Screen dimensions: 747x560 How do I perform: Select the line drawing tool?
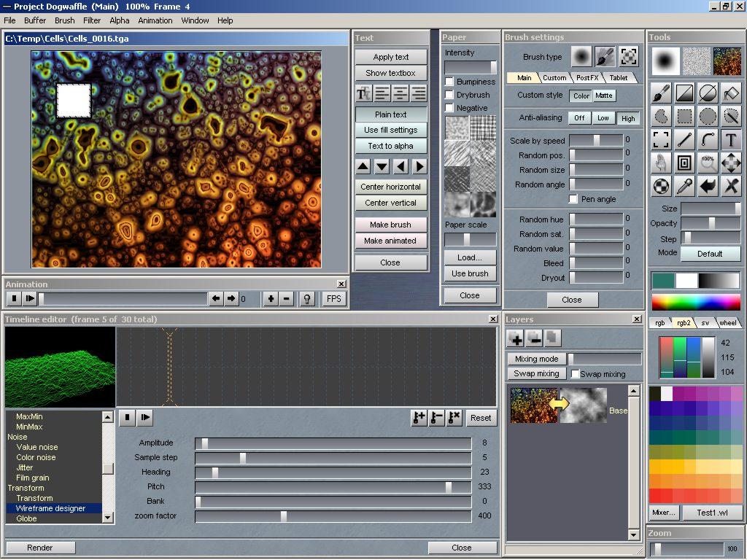[684, 139]
